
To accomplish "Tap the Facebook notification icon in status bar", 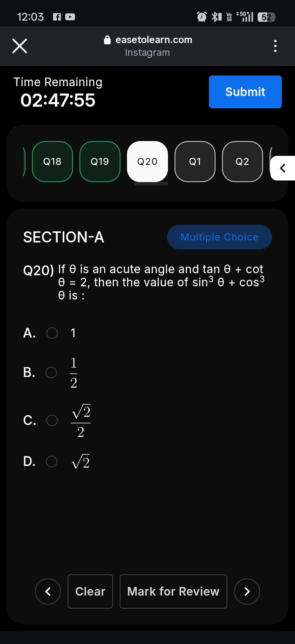I will pyautogui.click(x=57, y=17).
